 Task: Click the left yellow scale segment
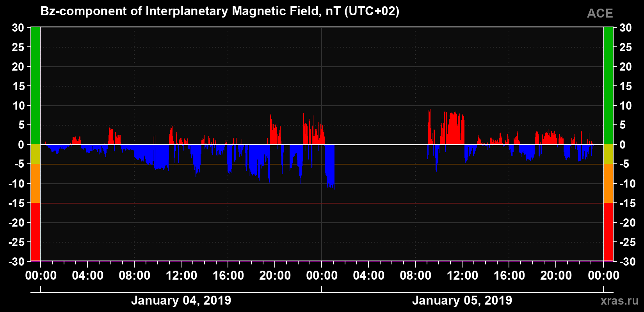(x=36, y=154)
